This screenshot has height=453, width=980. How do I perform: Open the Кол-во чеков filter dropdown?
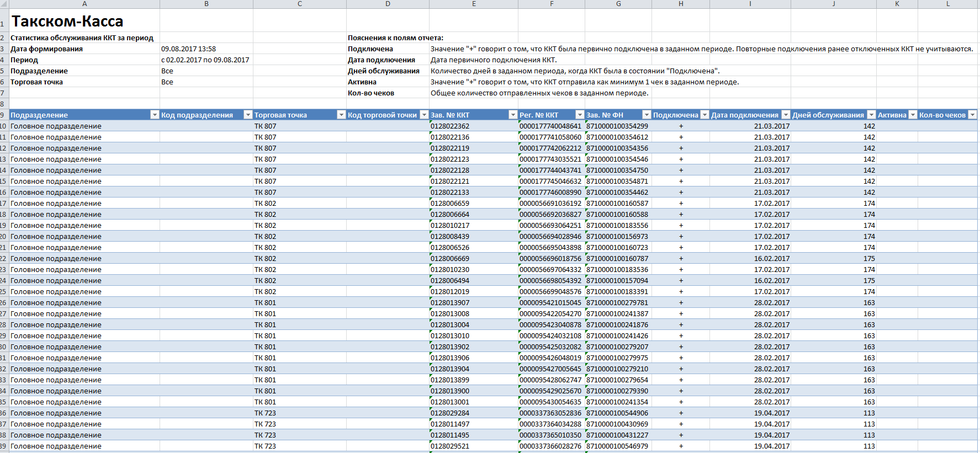pyautogui.click(x=973, y=115)
